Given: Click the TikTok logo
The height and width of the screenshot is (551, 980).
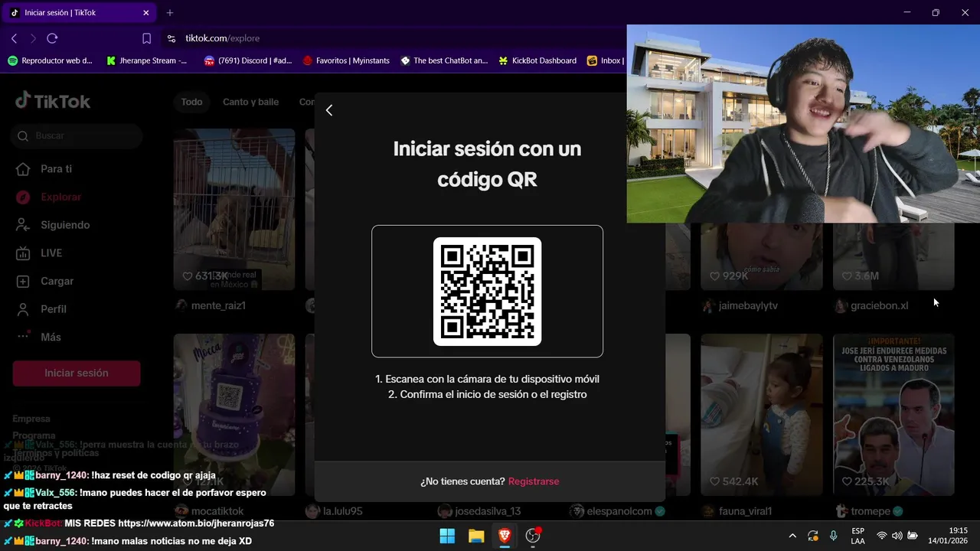Looking at the screenshot, I should coord(53,101).
